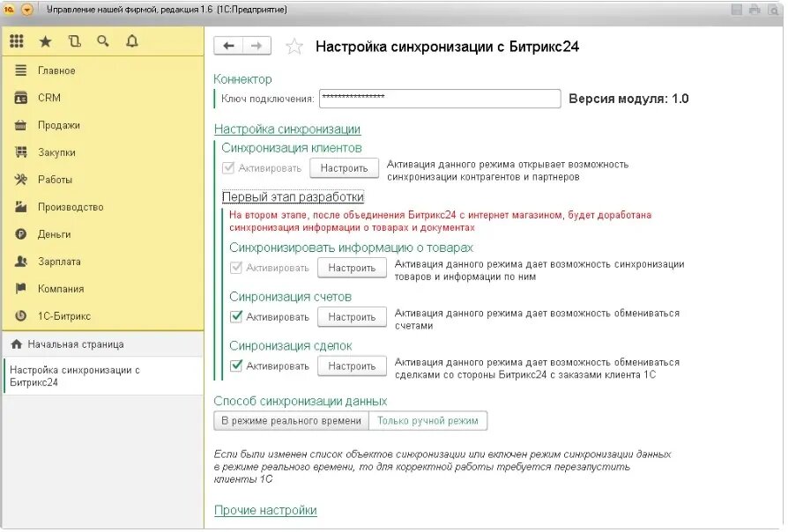
Task: Open Favorites star in the top panel
Action: click(x=46, y=41)
